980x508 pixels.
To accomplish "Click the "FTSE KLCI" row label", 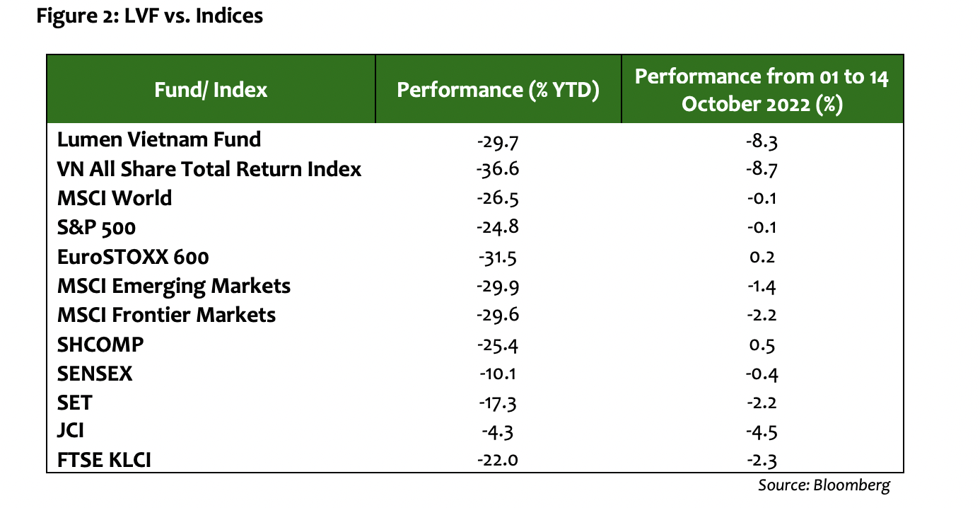I will (x=105, y=461).
